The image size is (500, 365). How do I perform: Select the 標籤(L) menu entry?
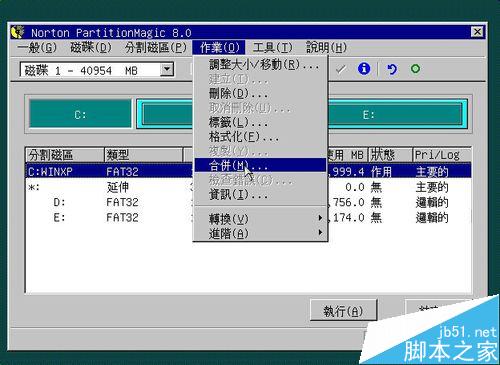(260, 122)
